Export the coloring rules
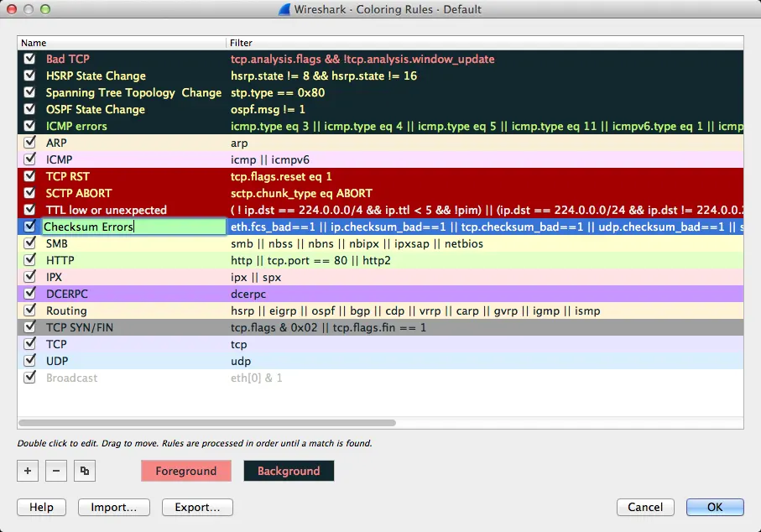 click(x=196, y=507)
